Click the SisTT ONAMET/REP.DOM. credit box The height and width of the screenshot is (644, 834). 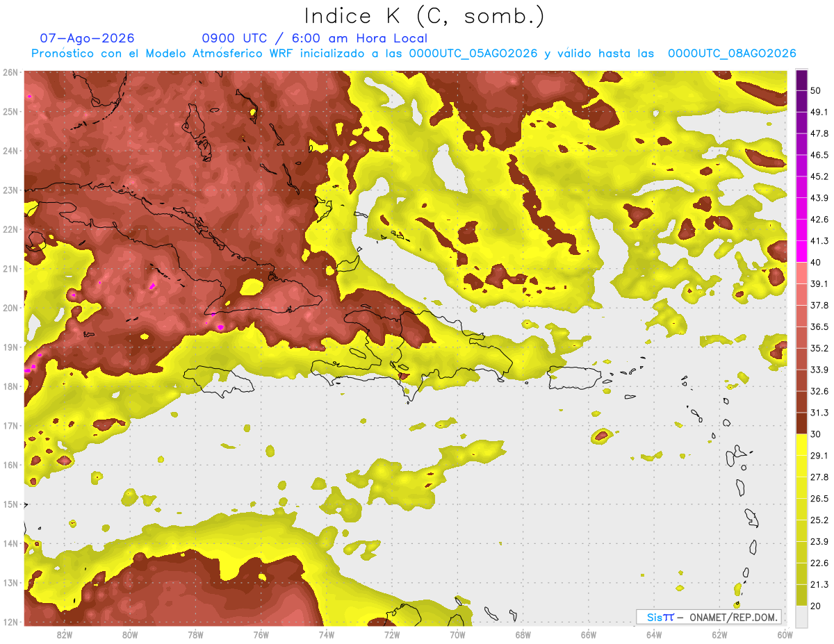pos(709,617)
